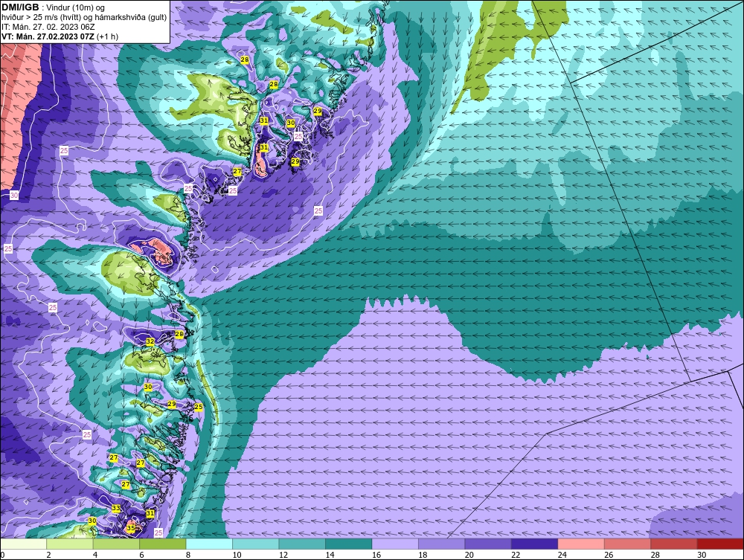Click the legend scale number 18
The image size is (744, 560).
[x=423, y=556]
